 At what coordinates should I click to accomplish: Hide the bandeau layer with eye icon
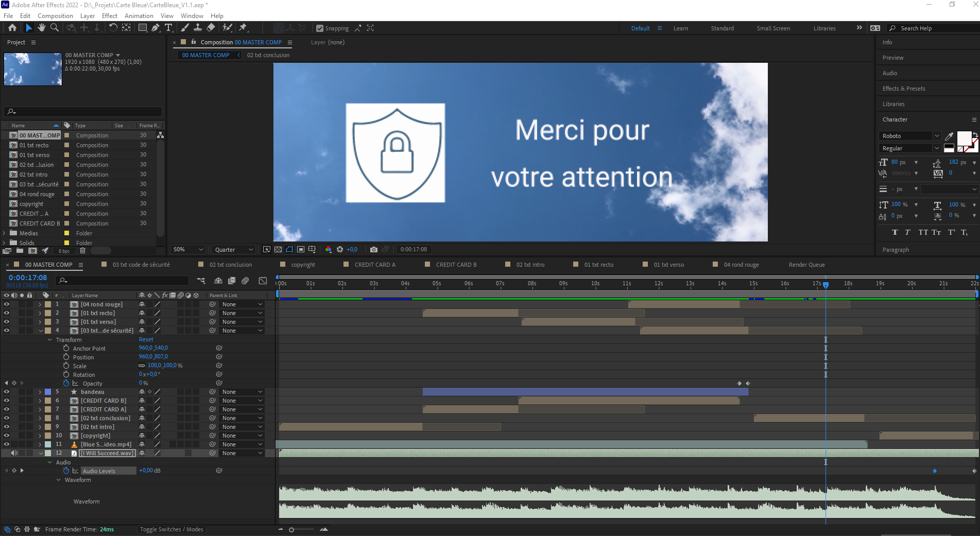point(7,392)
